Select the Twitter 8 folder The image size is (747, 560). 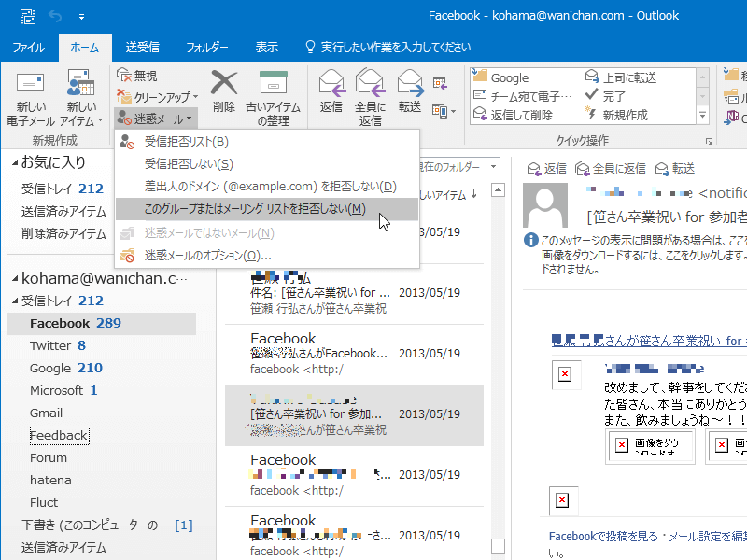coord(57,345)
